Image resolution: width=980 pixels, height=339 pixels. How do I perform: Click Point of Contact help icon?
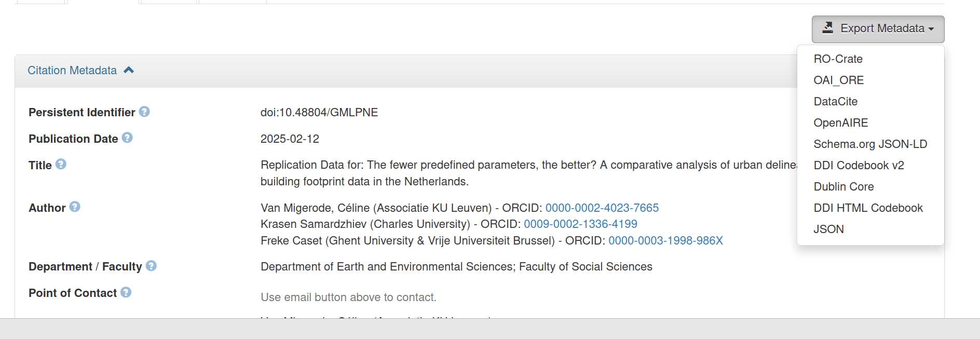click(126, 292)
